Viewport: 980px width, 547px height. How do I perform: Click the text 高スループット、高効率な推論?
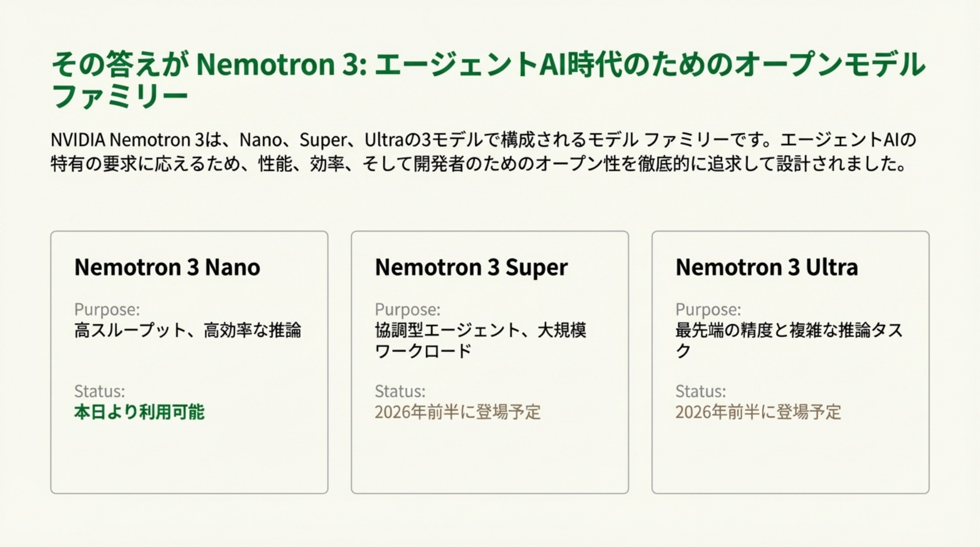(x=188, y=330)
